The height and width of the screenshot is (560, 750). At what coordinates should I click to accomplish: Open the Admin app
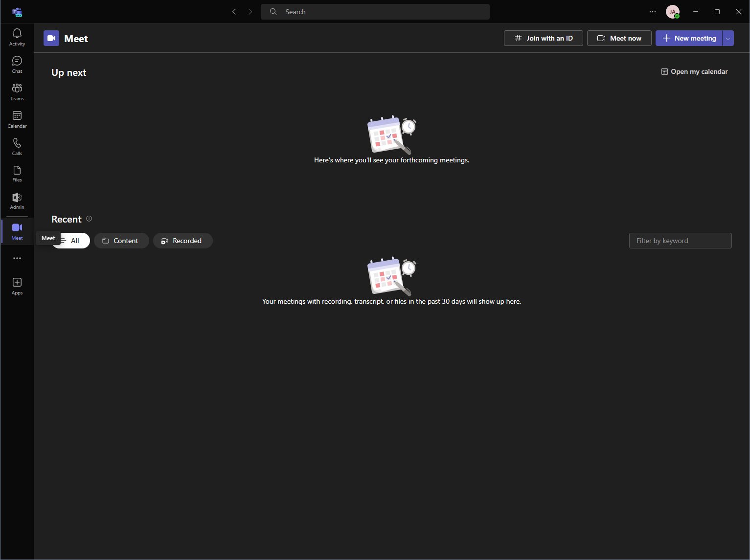coord(17,201)
